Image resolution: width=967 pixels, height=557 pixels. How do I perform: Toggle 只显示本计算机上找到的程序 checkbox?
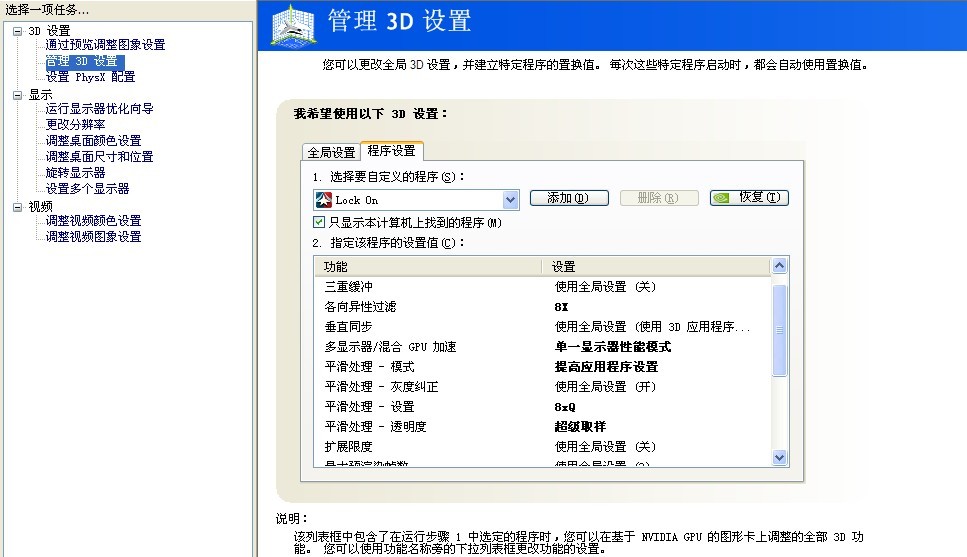point(319,222)
